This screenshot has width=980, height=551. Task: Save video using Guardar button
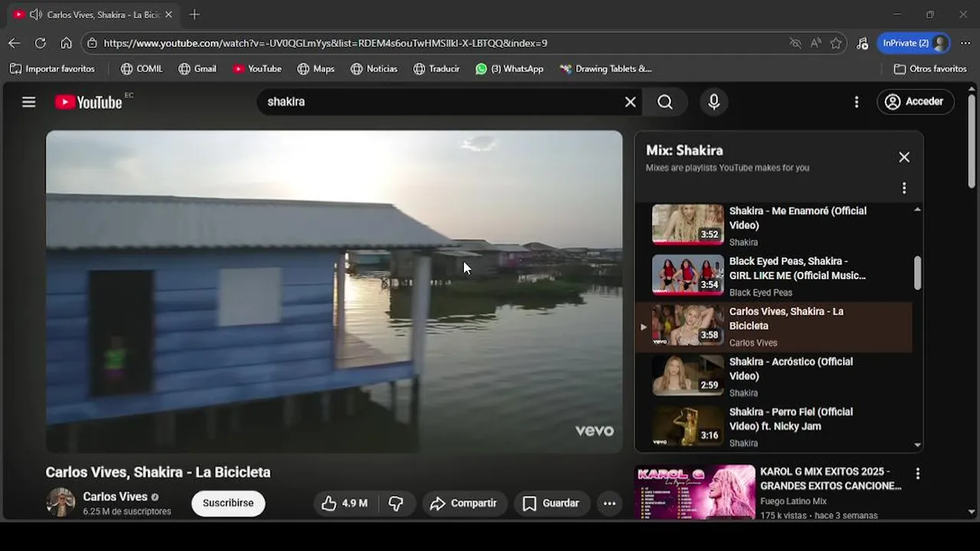point(551,504)
